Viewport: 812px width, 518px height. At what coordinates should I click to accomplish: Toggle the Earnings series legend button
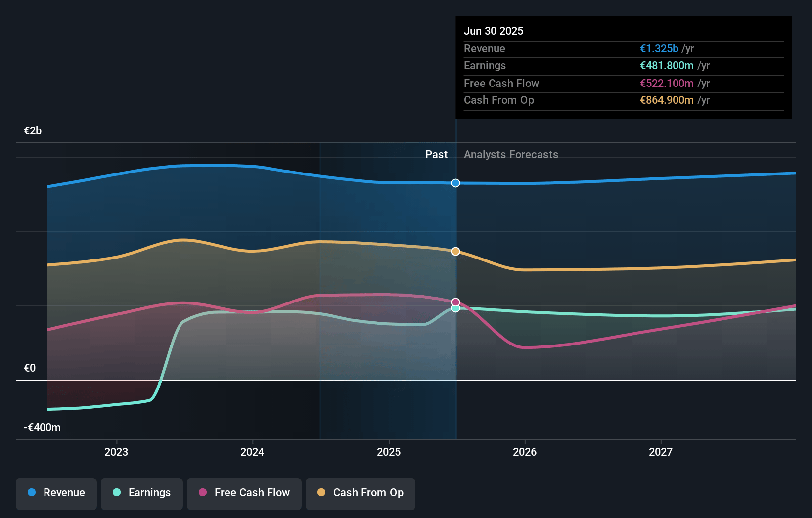[x=142, y=494]
